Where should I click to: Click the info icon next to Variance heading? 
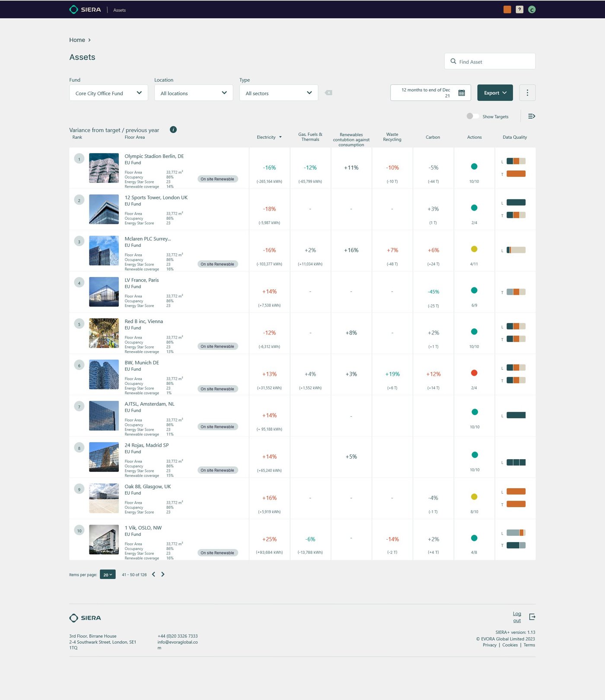pos(173,130)
